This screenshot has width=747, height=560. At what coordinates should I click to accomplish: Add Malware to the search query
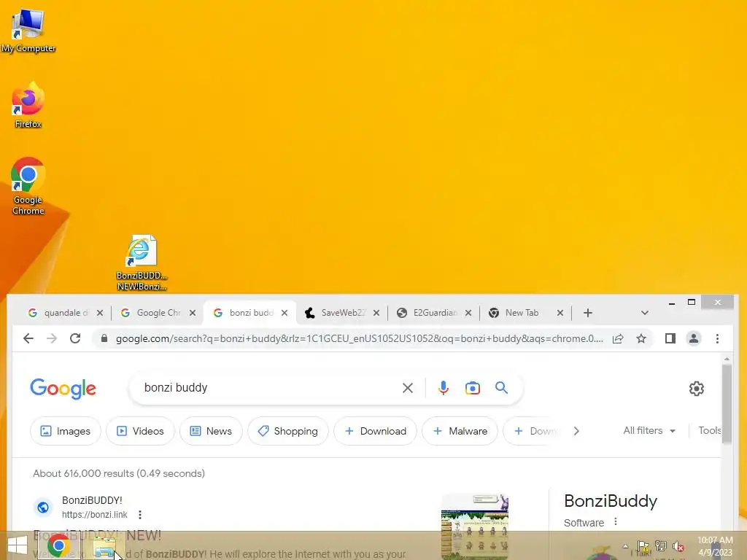point(460,431)
